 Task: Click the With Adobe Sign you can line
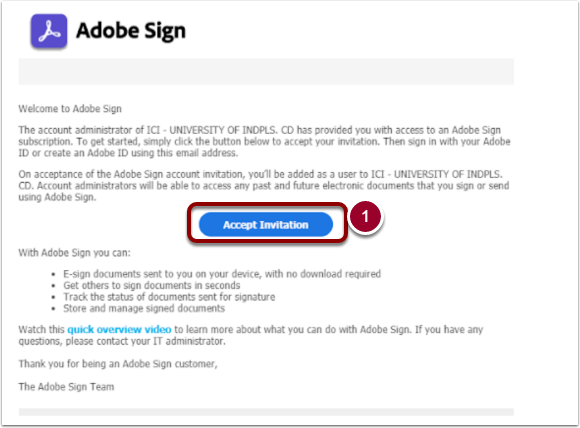[x=74, y=253]
